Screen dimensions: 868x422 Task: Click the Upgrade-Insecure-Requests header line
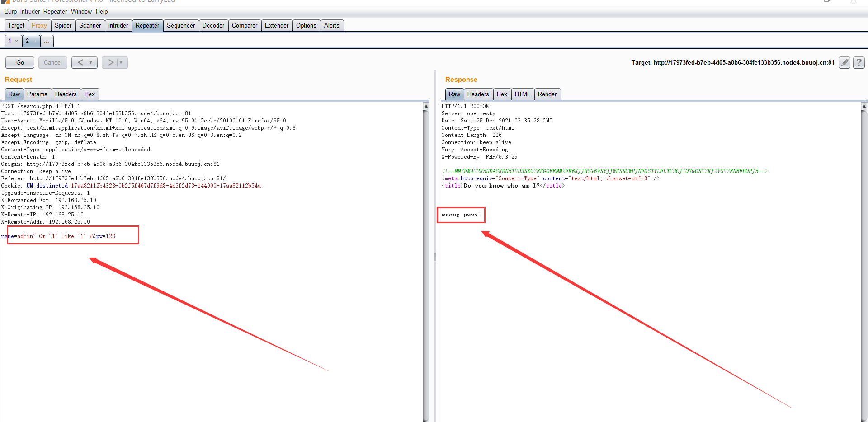(x=46, y=193)
